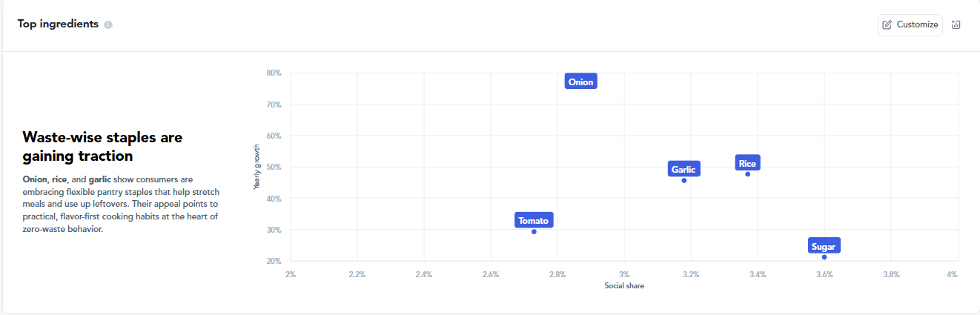Image resolution: width=980 pixels, height=315 pixels.
Task: Click the dot below the Rice label
Action: point(747,174)
